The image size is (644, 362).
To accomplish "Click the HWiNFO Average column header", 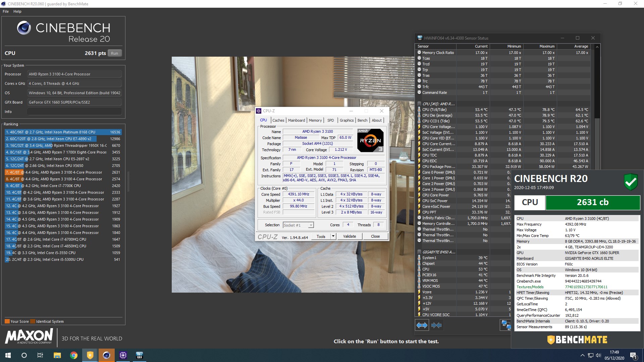I will pyautogui.click(x=574, y=47).
